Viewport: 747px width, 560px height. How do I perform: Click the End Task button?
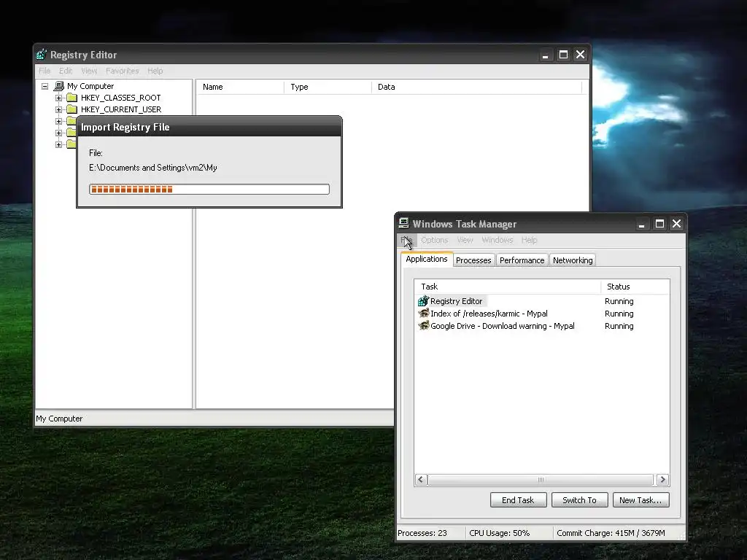pyautogui.click(x=519, y=500)
